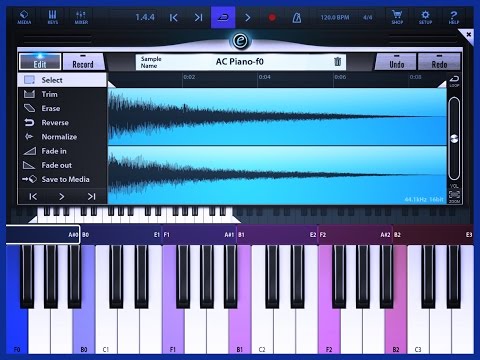This screenshot has height=360, width=480.
Task: Open the Media browser icon
Action: (x=24, y=17)
